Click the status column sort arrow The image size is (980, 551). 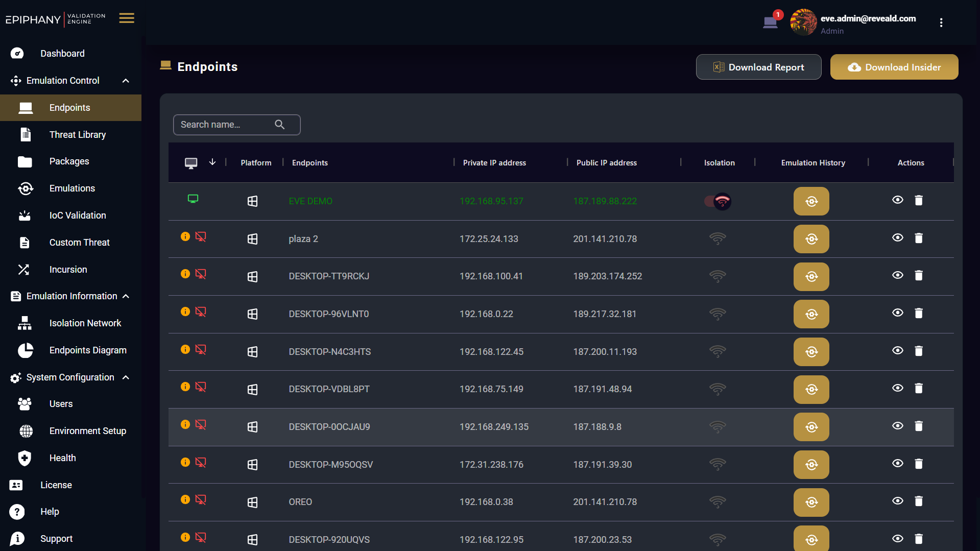(212, 162)
